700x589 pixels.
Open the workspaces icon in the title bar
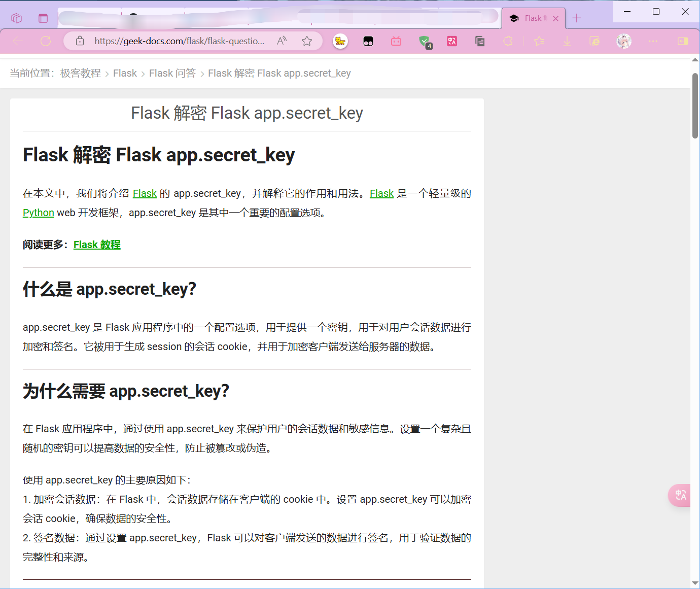coord(16,18)
